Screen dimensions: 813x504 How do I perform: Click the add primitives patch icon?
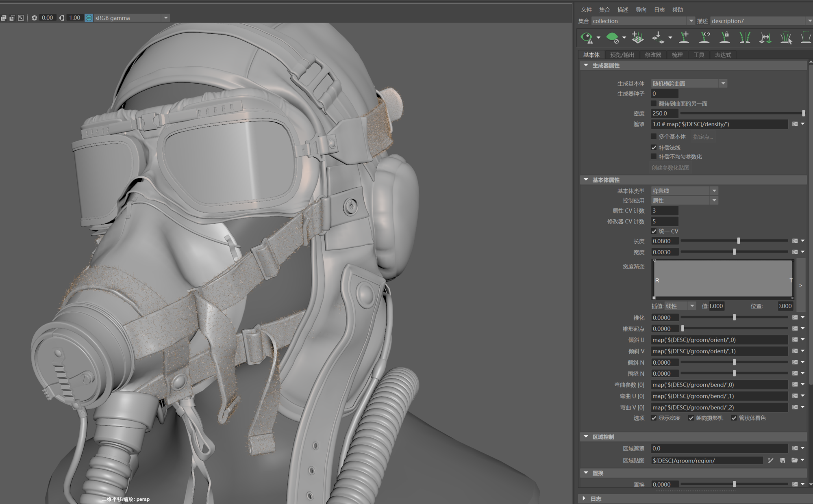pyautogui.click(x=637, y=37)
